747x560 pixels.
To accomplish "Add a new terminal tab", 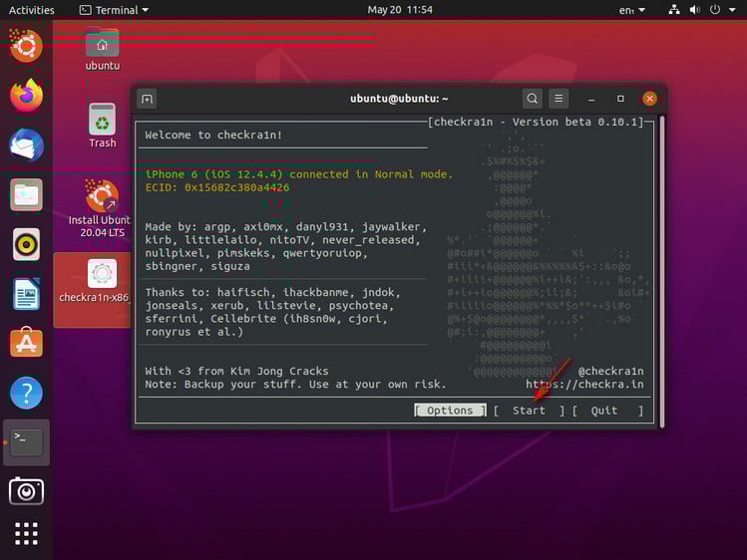I will coord(147,99).
